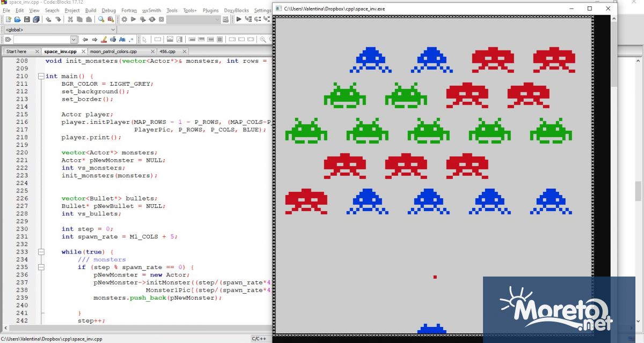This screenshot has height=343, width=644.
Task: Switch to moon_patrol_colors.cpp tab
Action: click(x=113, y=51)
